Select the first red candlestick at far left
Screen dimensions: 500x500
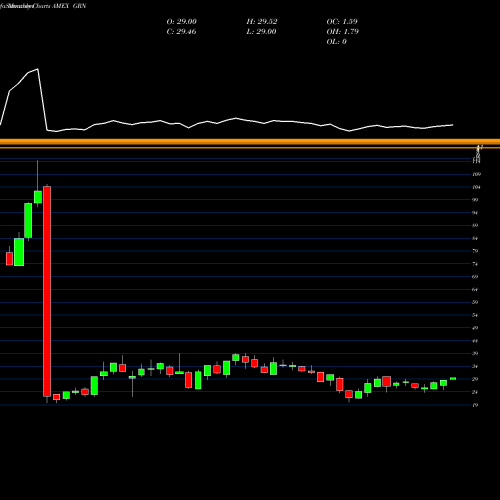[9, 258]
